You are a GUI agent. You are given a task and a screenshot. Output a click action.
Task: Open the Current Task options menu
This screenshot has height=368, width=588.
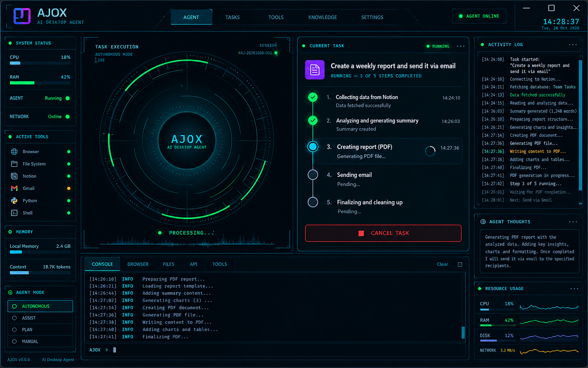[460, 46]
